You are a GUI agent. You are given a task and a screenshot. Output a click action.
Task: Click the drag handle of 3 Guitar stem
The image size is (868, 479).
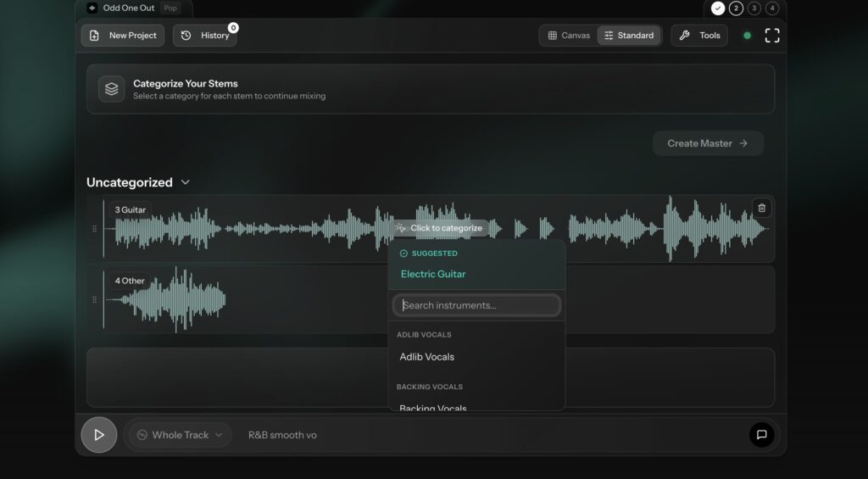tap(94, 229)
